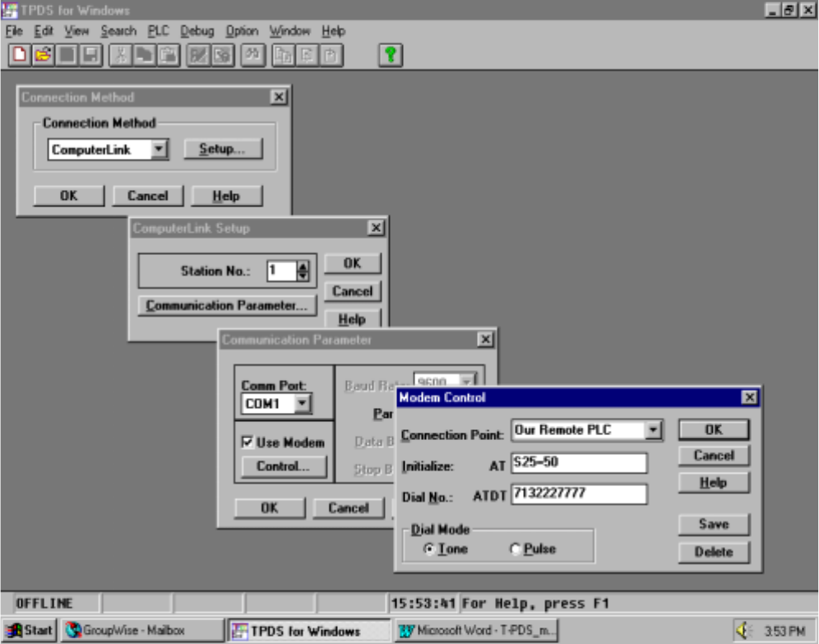
Task: Select the Pulse dial mode radio button
Action: tap(516, 549)
